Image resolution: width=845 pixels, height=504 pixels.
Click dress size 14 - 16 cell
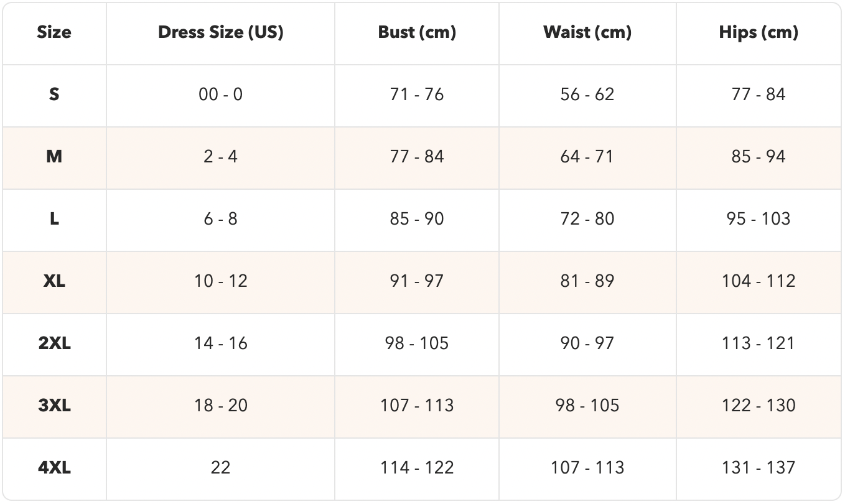[x=220, y=343]
